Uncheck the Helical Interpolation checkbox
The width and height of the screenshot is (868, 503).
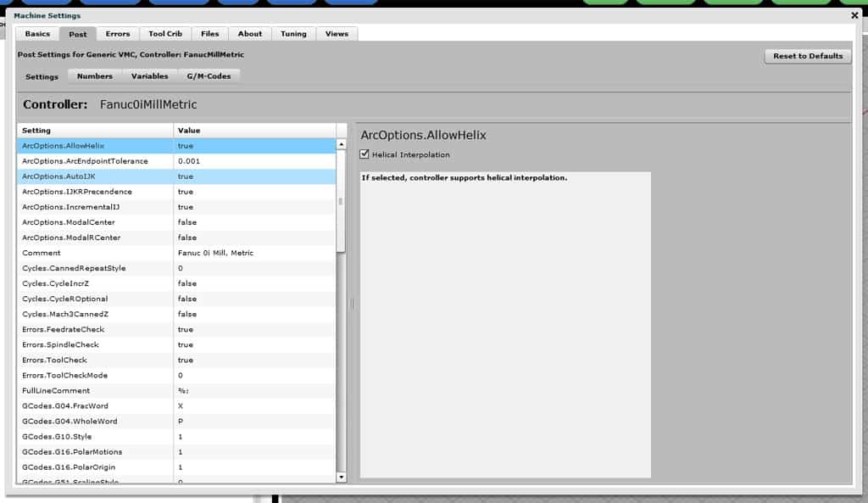coord(364,154)
